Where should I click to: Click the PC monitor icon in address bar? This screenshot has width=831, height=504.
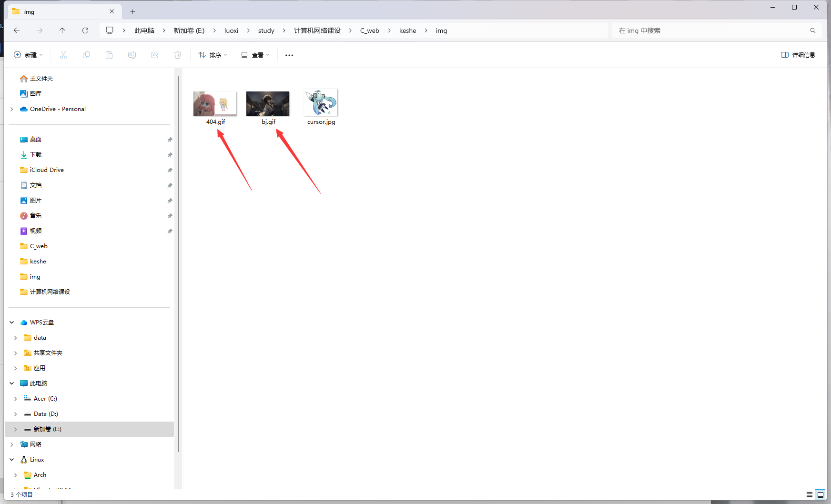(x=110, y=30)
